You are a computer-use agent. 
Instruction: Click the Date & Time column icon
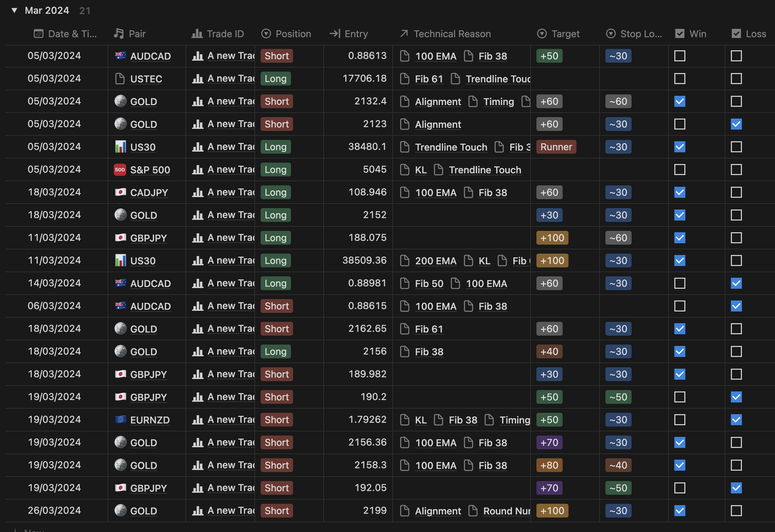39,33
